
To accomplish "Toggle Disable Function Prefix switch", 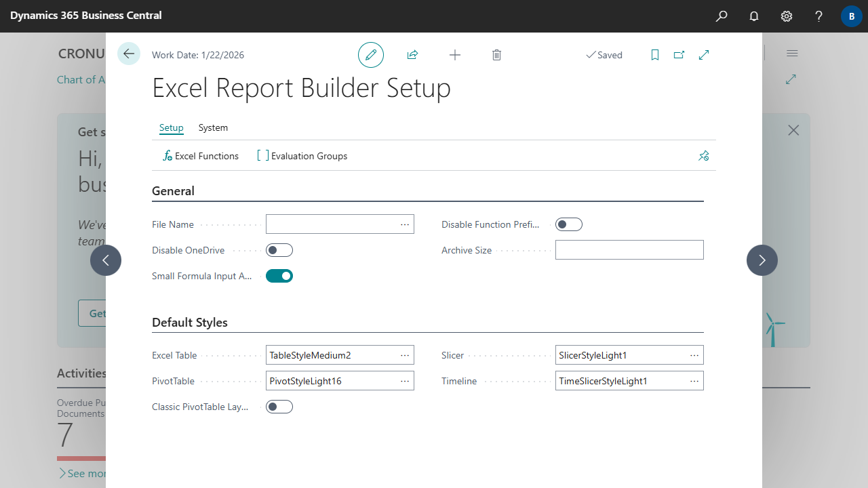I will point(569,224).
